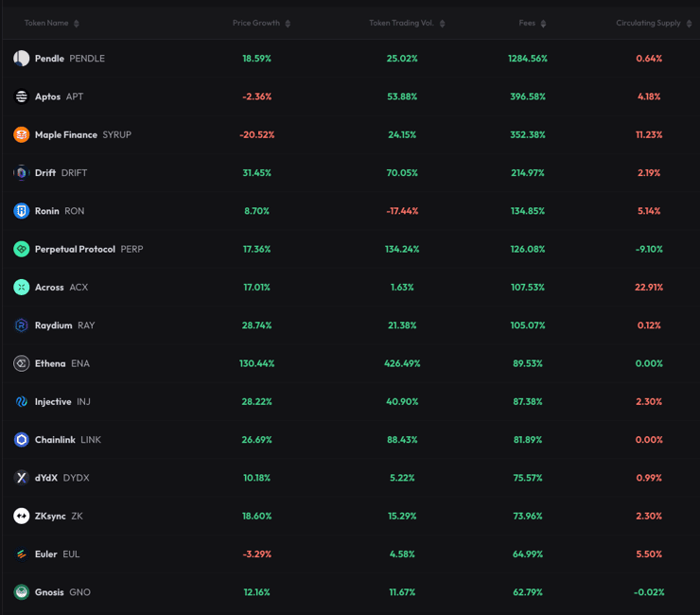700x615 pixels.
Task: Click the Chainlink hexagon logo icon
Action: [x=21, y=440]
